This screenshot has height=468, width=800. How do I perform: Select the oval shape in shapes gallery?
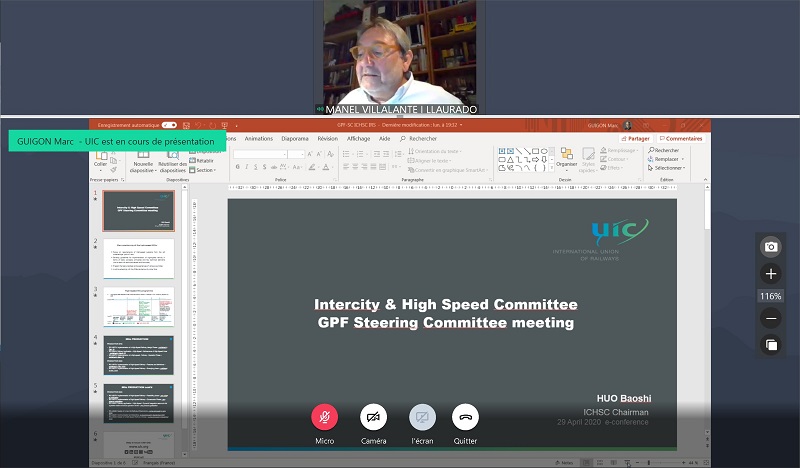[544, 152]
